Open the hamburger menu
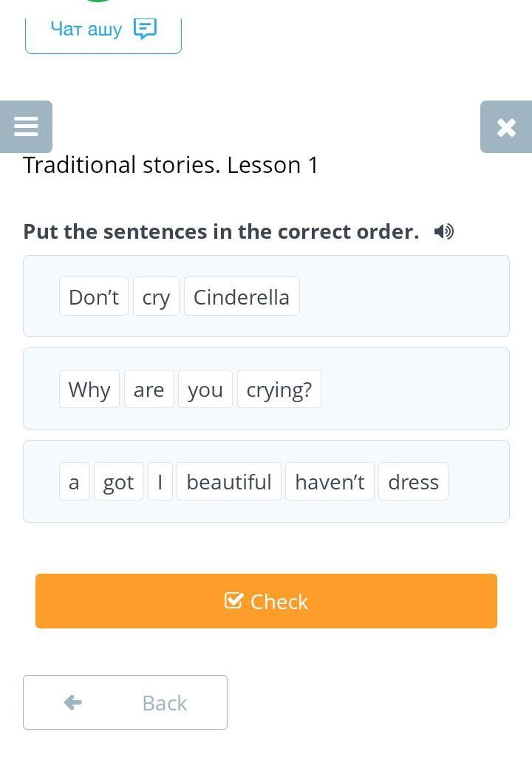The height and width of the screenshot is (760, 532). 26,126
